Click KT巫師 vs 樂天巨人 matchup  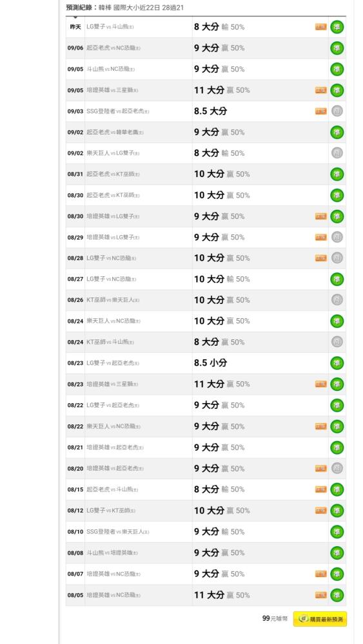click(x=113, y=300)
